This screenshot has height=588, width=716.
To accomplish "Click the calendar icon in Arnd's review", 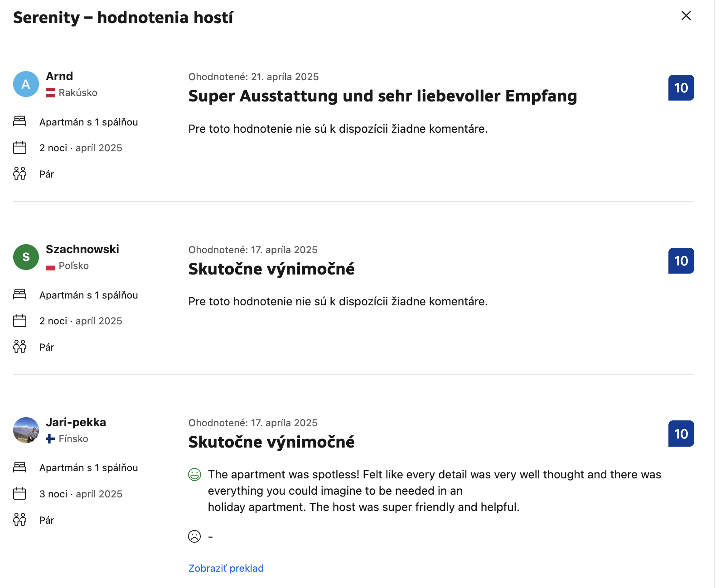I will tap(19, 148).
